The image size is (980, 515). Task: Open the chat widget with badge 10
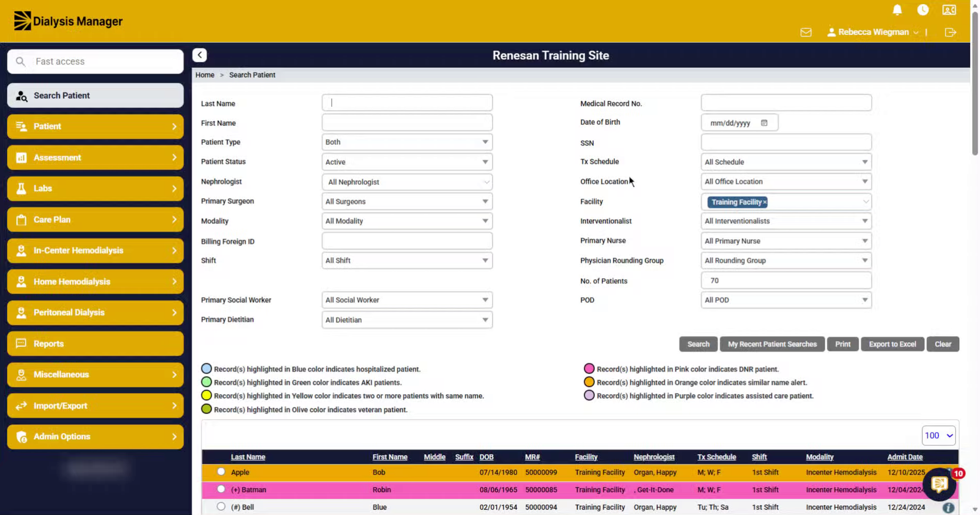(x=940, y=484)
